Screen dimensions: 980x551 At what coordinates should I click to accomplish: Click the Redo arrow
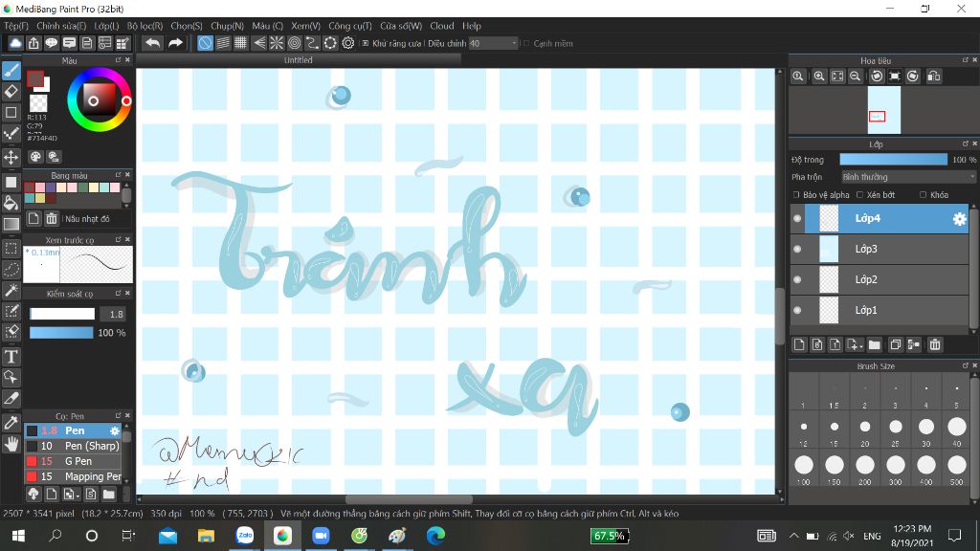[x=176, y=43]
